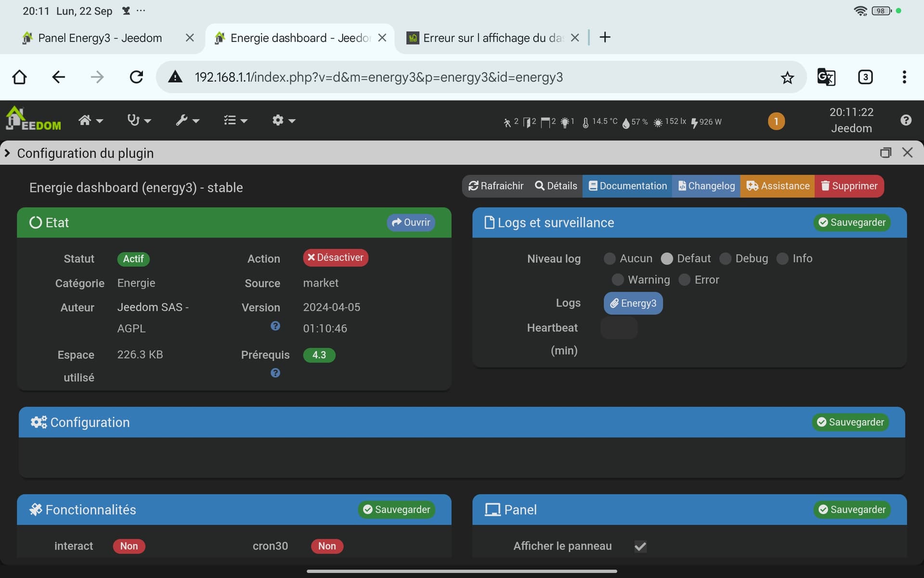Select the Debug log level radio
Viewport: 924px width, 578px height.
[x=725, y=259]
